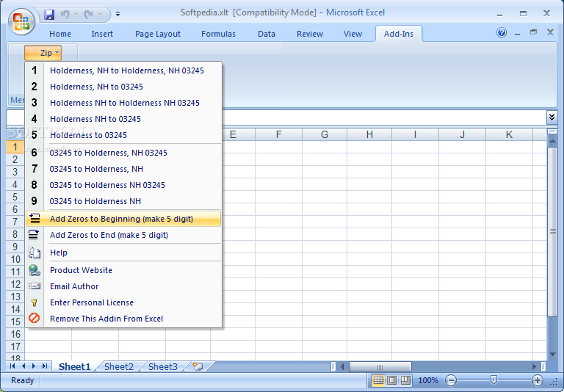Image resolution: width=564 pixels, height=392 pixels.
Task: Open the Formulas tab
Action: 218,34
